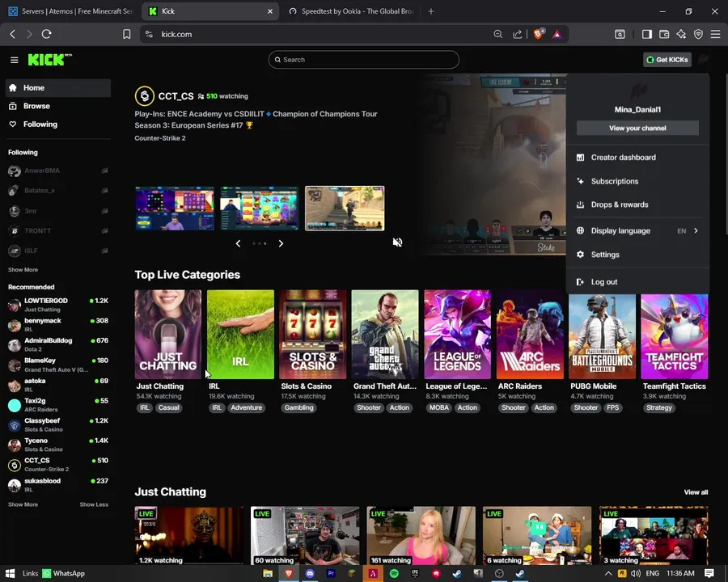
Task: Open sukasblood recommended channel
Action: (x=58, y=485)
